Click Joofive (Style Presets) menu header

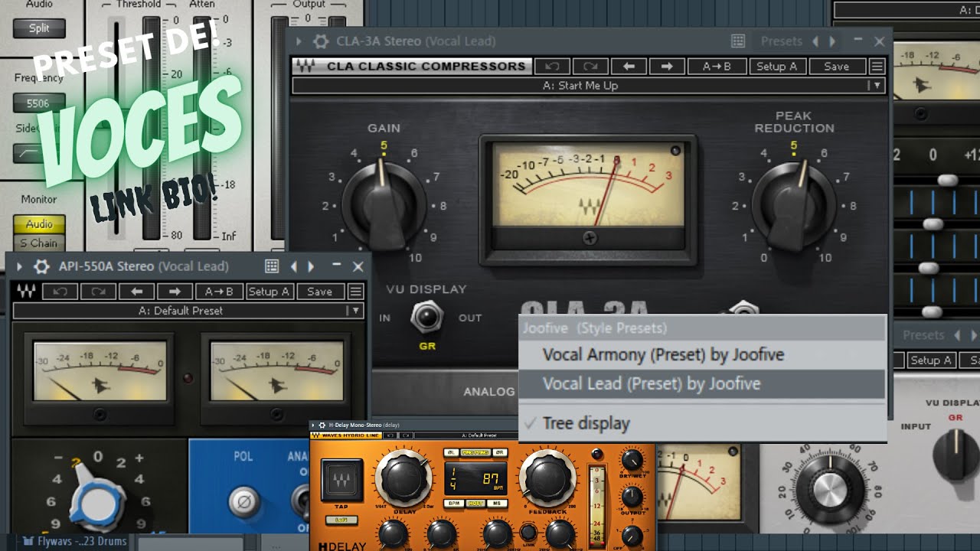click(x=594, y=328)
